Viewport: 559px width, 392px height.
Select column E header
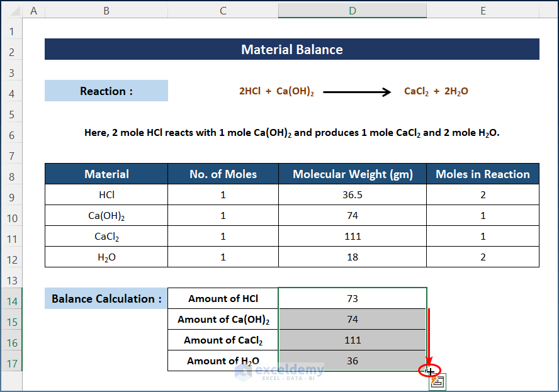coord(483,11)
